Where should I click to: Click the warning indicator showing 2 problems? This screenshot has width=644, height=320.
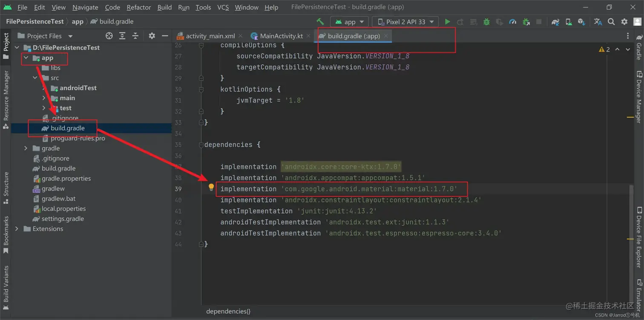click(604, 49)
